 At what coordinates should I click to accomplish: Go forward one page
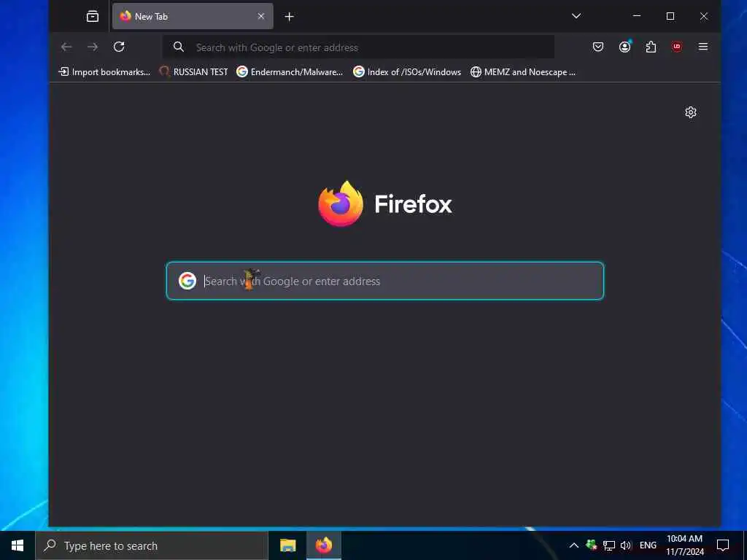pyautogui.click(x=93, y=47)
